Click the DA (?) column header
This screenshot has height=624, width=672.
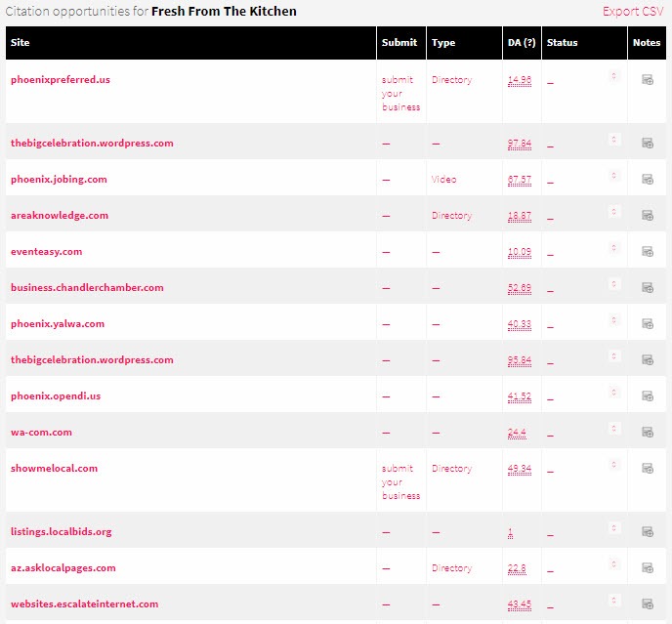(x=522, y=42)
